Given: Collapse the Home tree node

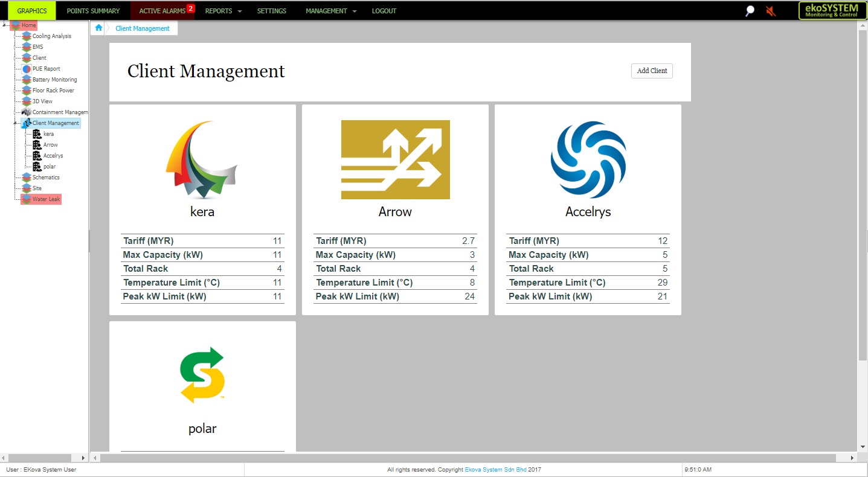Looking at the screenshot, I should pyautogui.click(x=5, y=25).
